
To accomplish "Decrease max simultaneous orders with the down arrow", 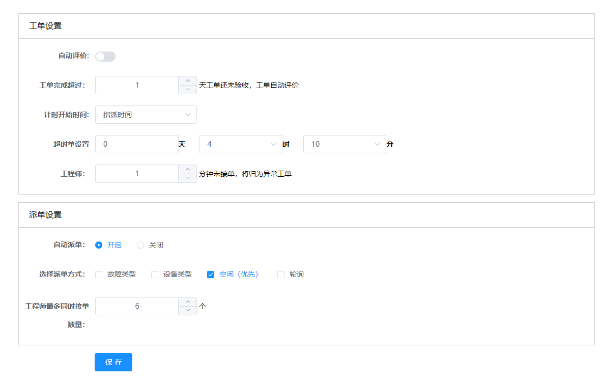I will (188, 311).
